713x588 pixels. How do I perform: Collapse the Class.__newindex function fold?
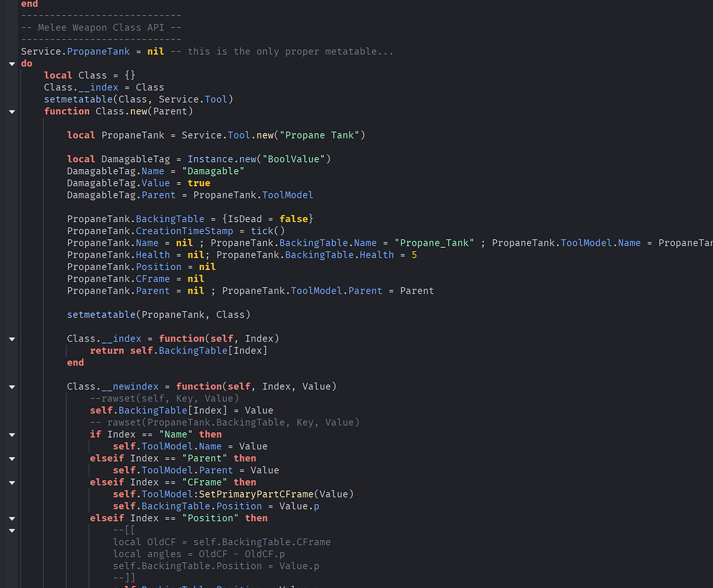click(11, 386)
